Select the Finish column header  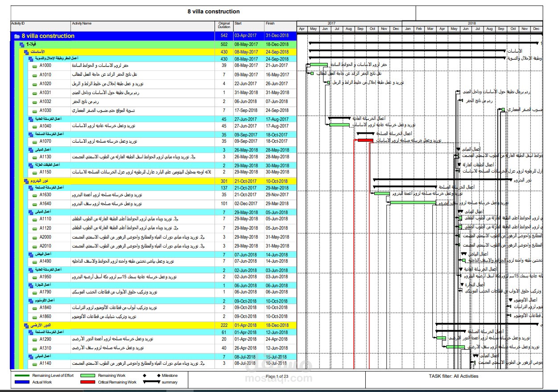pos(280,26)
